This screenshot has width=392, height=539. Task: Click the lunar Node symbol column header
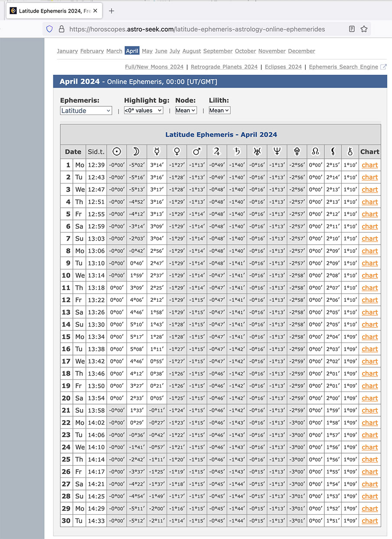315,152
